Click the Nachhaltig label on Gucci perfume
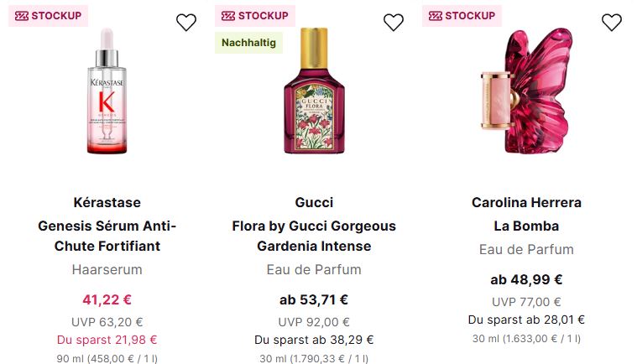The height and width of the screenshot is (364, 637). (x=248, y=43)
